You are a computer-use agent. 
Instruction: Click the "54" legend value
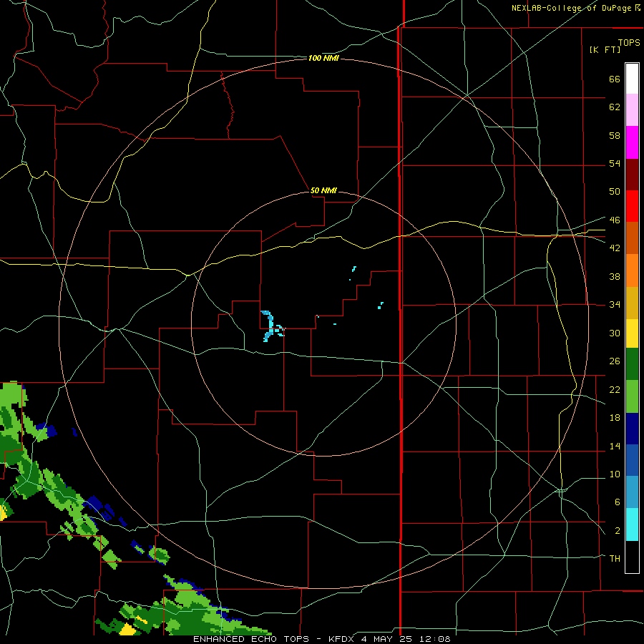point(615,163)
